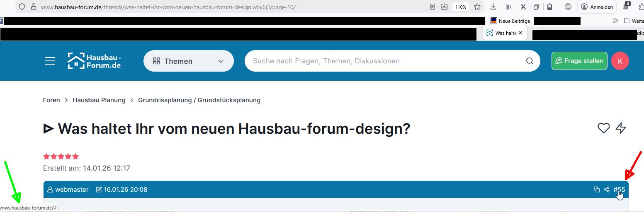The image size is (644, 212).
Task: Click the Frage stellen button
Action: pos(579,61)
